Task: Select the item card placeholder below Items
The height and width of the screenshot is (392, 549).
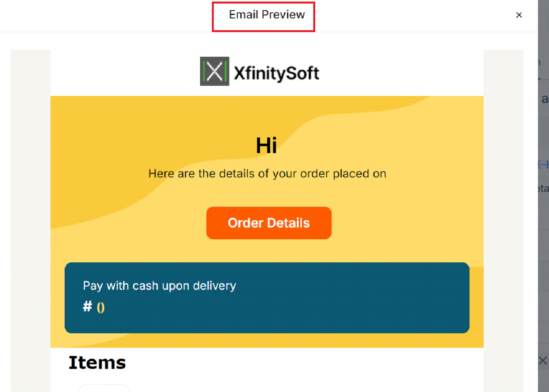Action: 104,389
